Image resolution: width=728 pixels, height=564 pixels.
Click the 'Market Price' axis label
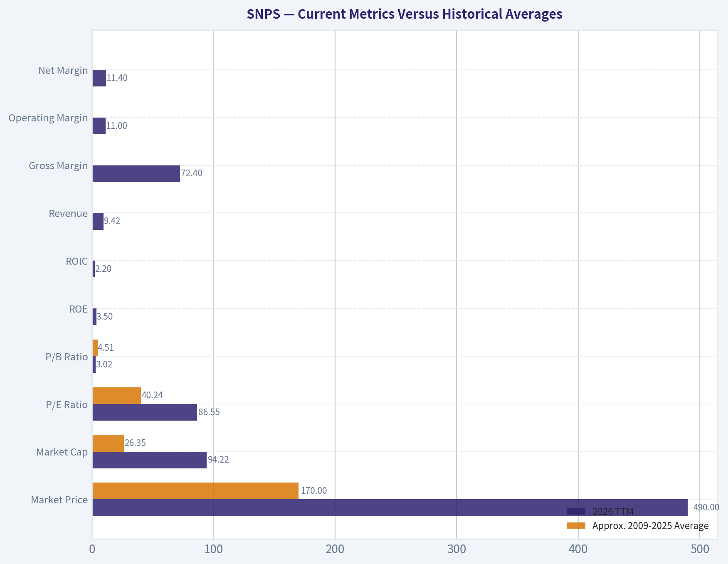tap(59, 500)
